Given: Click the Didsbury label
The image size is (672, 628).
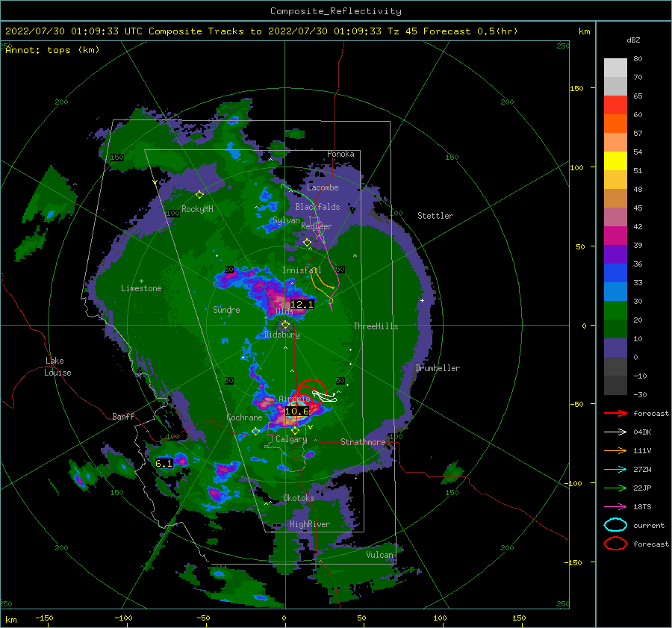Looking at the screenshot, I should pyautogui.click(x=281, y=335).
